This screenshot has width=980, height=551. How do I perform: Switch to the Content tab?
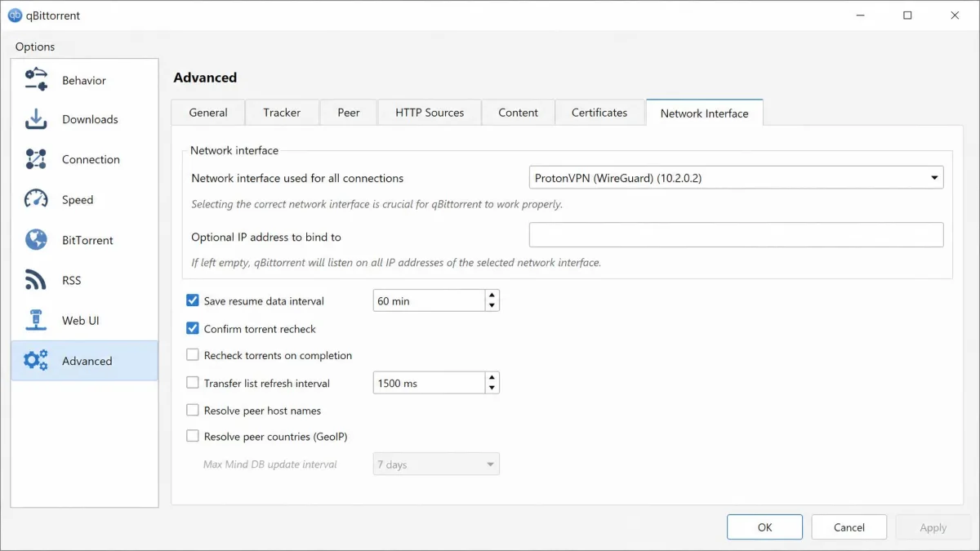(519, 113)
